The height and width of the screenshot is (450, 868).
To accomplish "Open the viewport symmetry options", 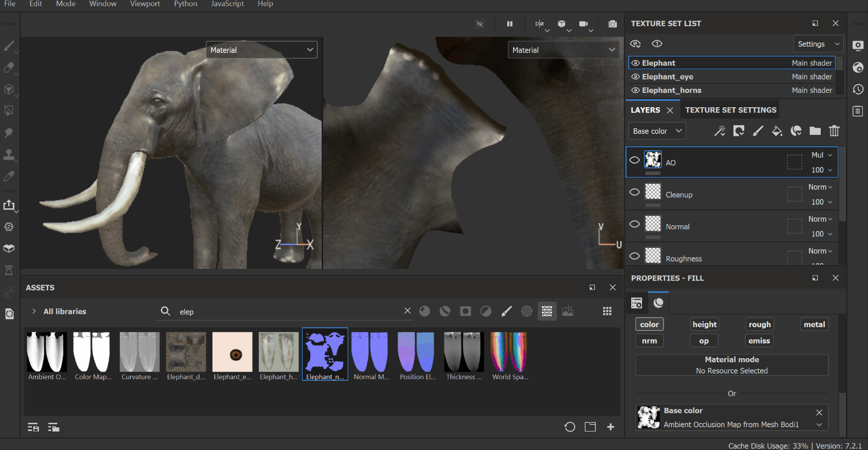I will (539, 24).
